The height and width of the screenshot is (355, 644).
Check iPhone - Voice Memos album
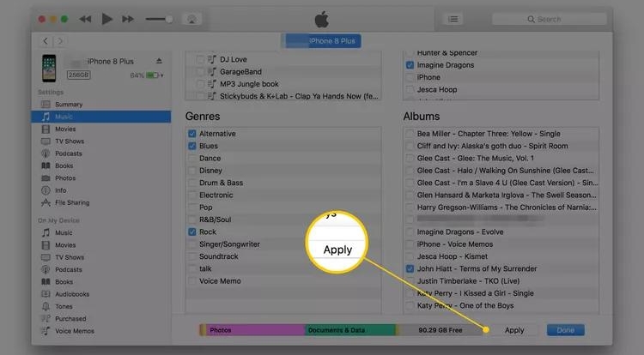pos(410,244)
